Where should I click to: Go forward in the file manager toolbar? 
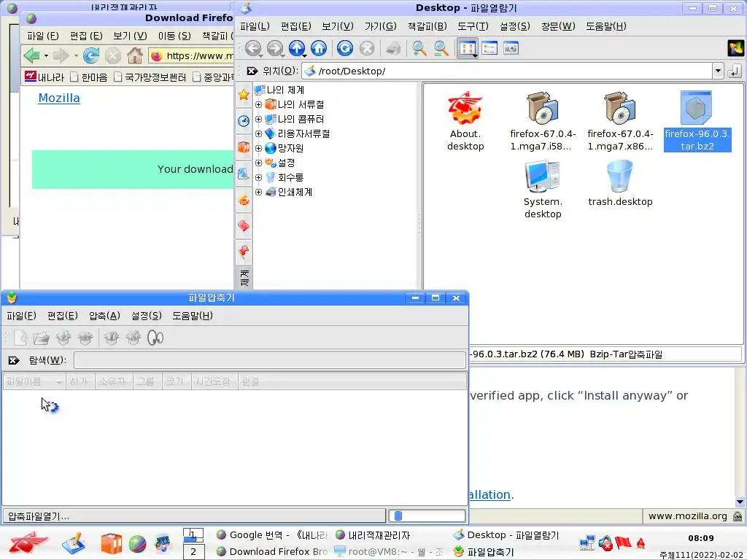coord(275,48)
